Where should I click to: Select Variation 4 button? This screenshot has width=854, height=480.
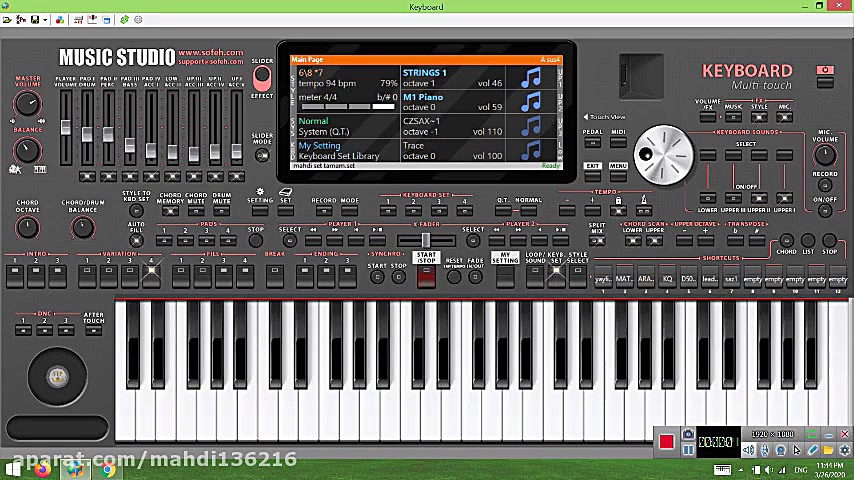pyautogui.click(x=151, y=276)
